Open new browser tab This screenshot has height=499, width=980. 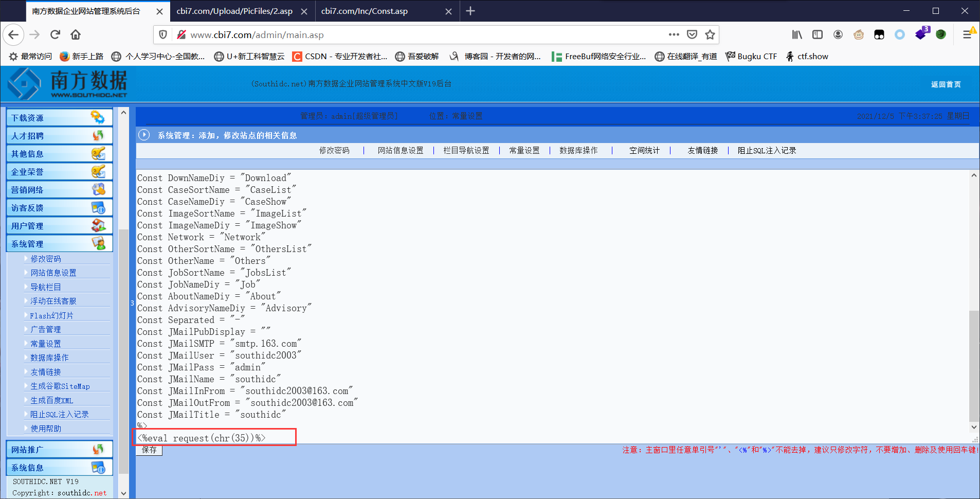[470, 11]
